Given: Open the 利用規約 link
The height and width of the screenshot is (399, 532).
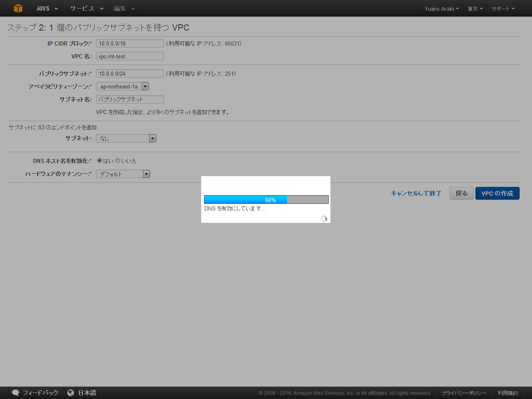Looking at the screenshot, I should pyautogui.click(x=508, y=393).
